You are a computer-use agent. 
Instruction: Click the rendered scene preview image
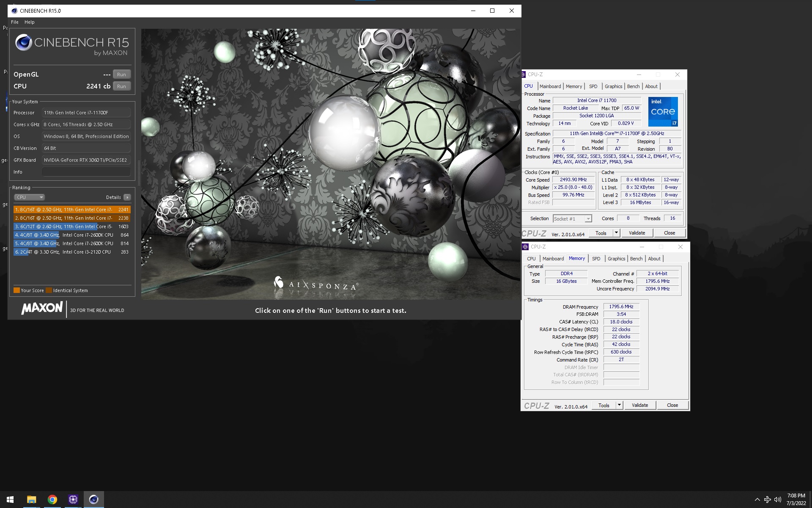click(330, 164)
